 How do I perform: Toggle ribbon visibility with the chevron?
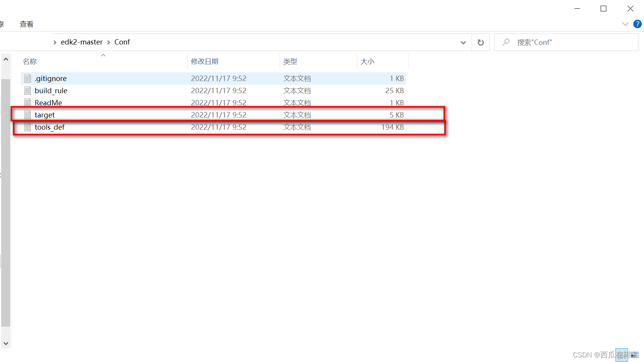point(625,24)
